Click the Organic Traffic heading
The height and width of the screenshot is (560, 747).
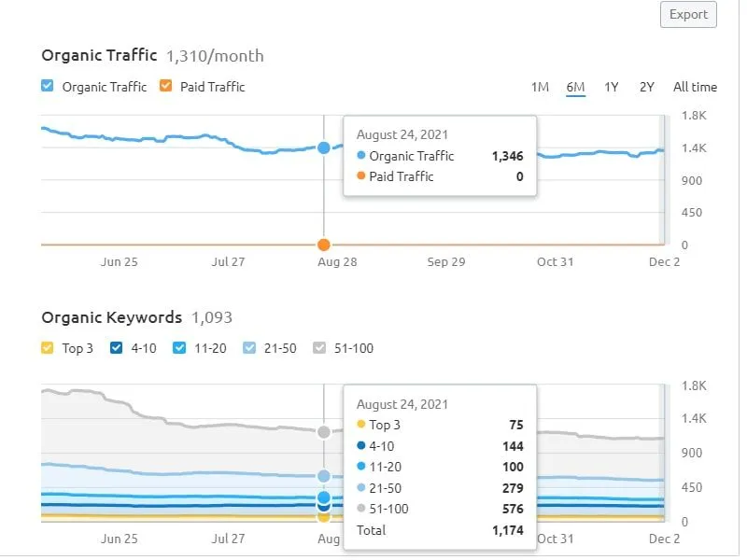point(99,55)
